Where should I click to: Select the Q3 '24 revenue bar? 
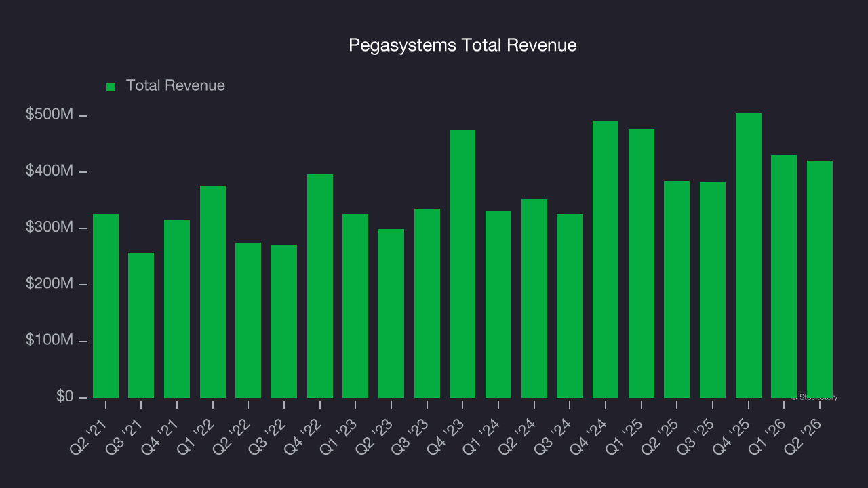[570, 306]
